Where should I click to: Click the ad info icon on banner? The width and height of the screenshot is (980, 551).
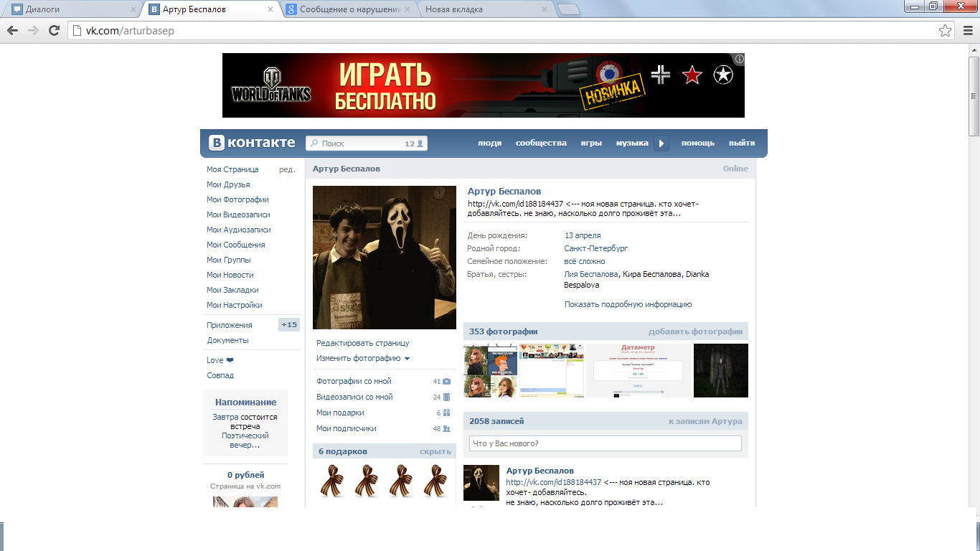740,59
